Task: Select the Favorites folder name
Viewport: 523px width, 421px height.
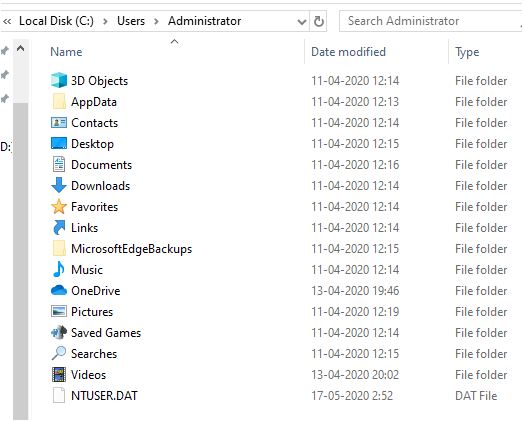Action: (94, 207)
